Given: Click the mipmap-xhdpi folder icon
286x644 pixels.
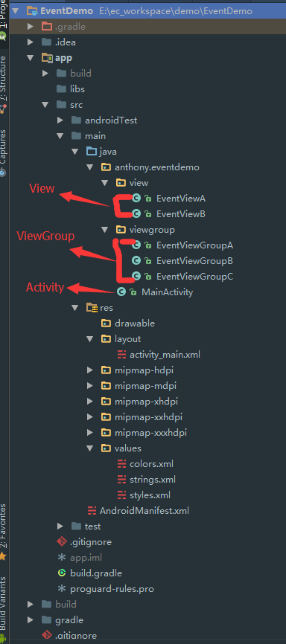Looking at the screenshot, I should click(107, 402).
